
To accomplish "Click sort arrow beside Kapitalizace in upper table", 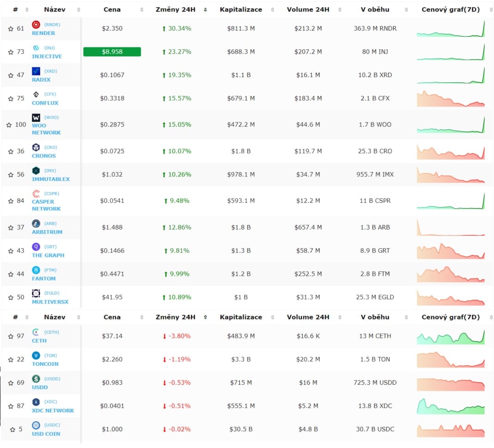I will point(272,10).
